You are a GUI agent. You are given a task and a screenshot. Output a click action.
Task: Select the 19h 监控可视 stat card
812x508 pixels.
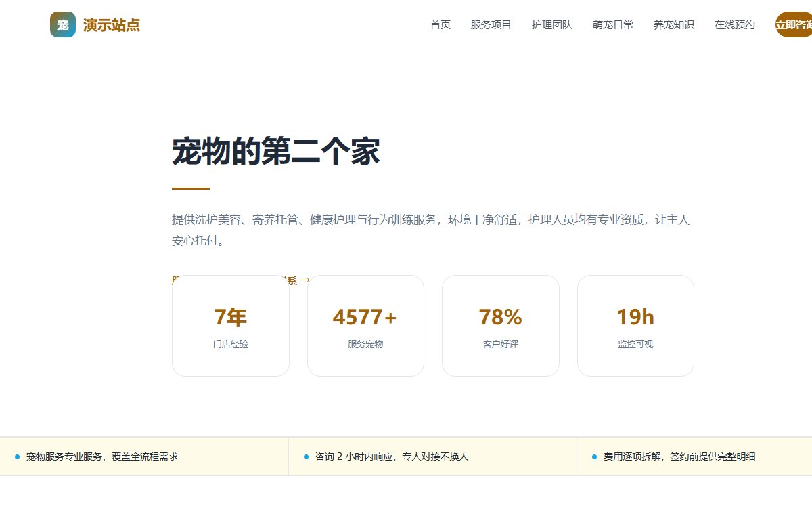point(635,326)
